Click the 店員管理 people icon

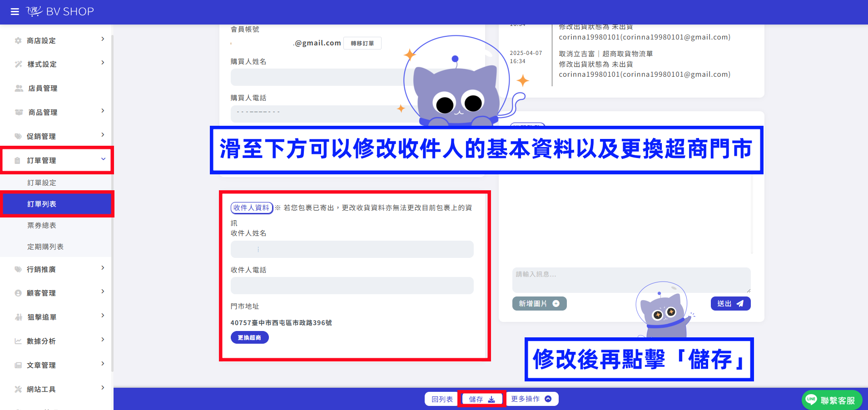[x=19, y=88]
